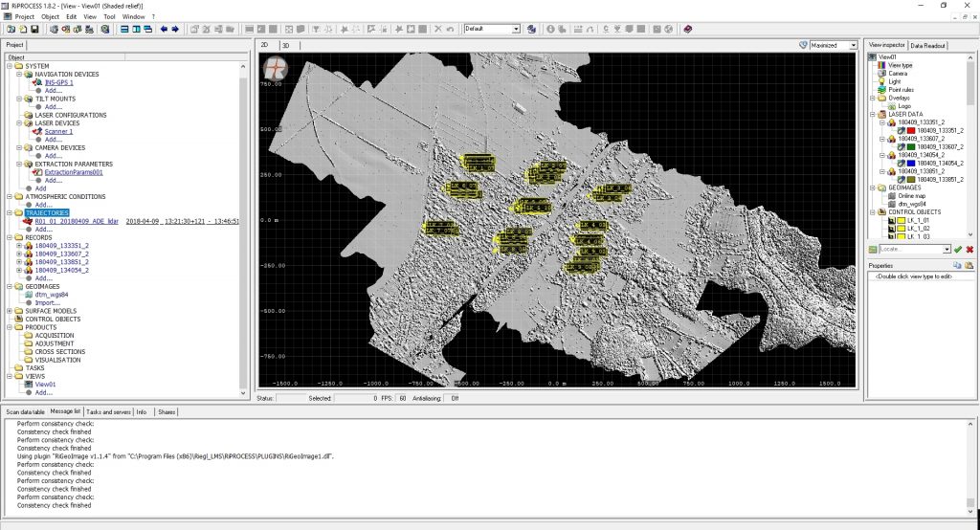Click the blue forward arrow icon
980x530 pixels.
[x=175, y=30]
